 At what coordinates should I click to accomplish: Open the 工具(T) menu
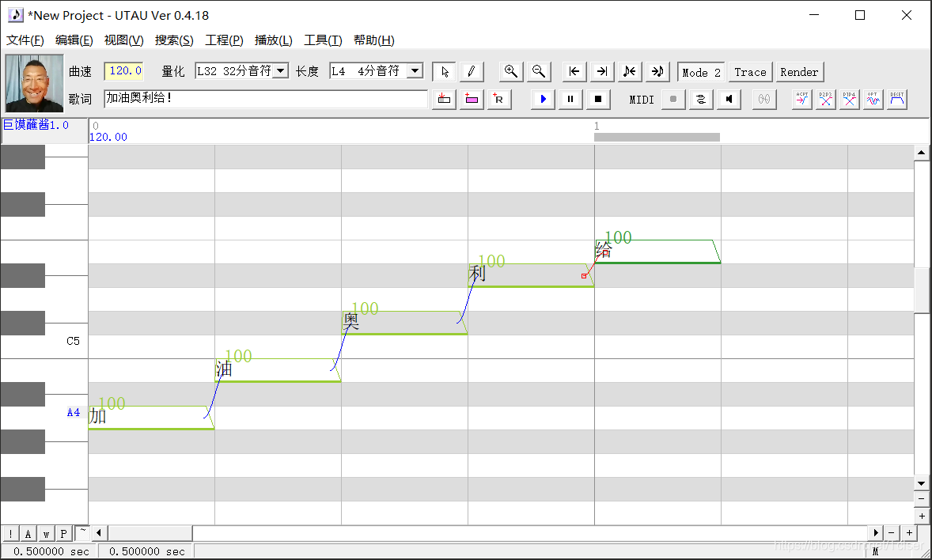323,40
